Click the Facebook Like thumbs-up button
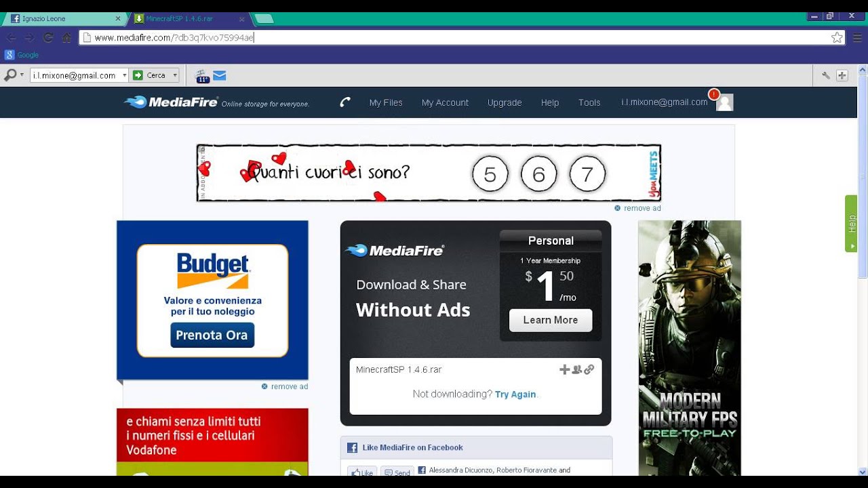 (362, 472)
